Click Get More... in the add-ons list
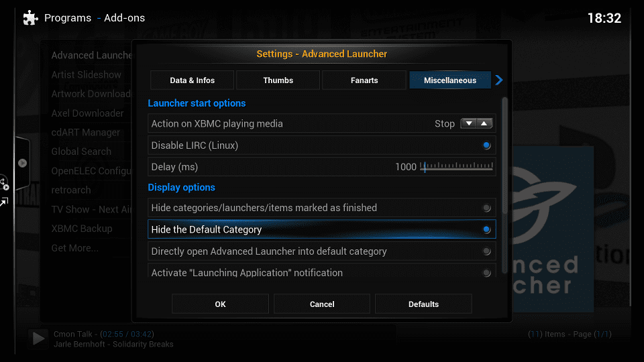The width and height of the screenshot is (644, 362). (74, 248)
